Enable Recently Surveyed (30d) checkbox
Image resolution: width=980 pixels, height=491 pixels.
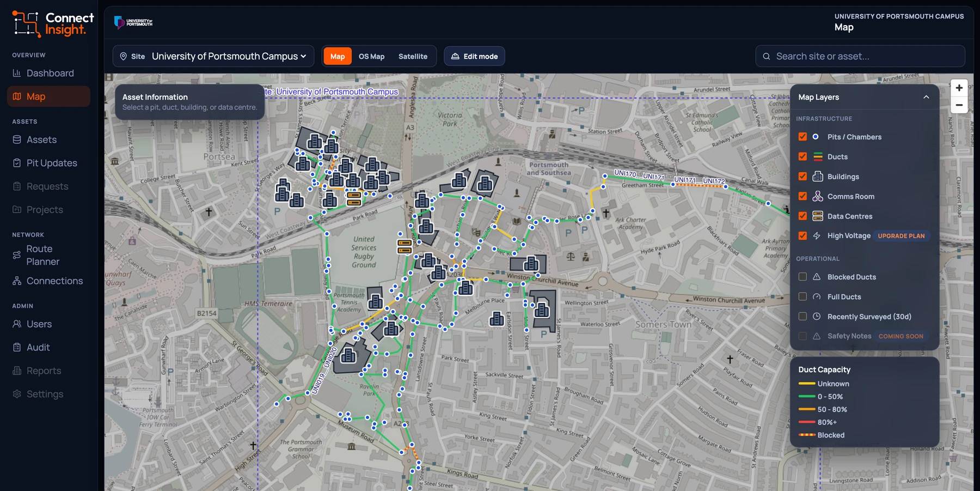(x=803, y=316)
